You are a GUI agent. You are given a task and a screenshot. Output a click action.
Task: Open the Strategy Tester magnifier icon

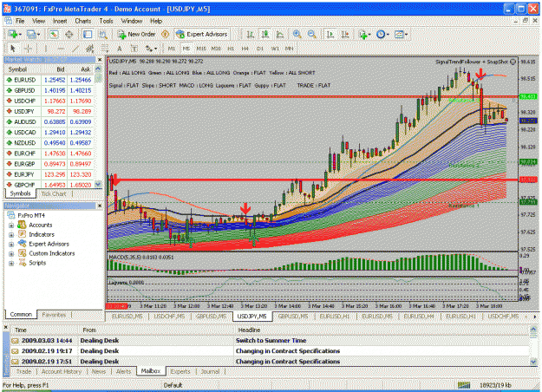click(102, 34)
